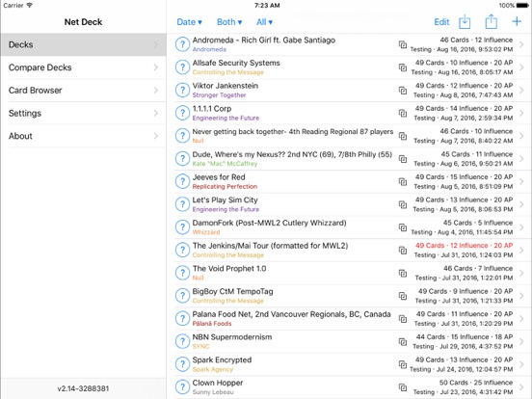
Task: Open Compare Decks in sidebar
Action: 84,67
